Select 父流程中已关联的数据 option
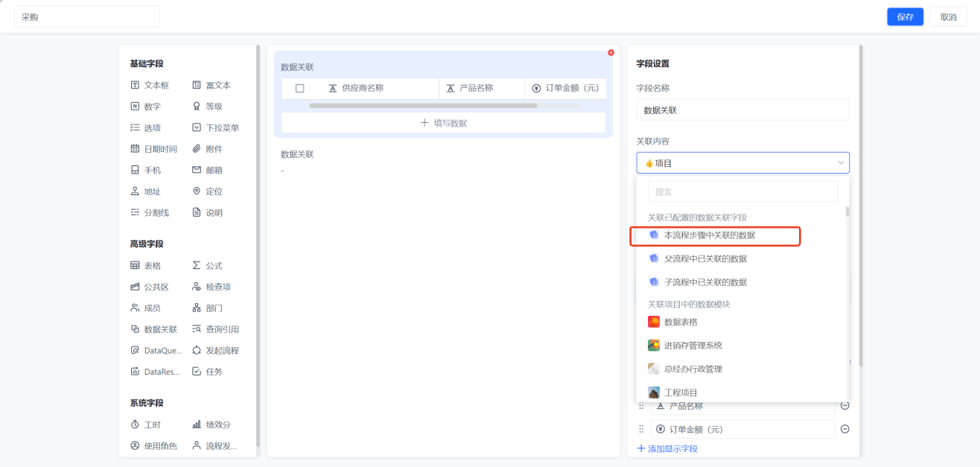 [742, 259]
